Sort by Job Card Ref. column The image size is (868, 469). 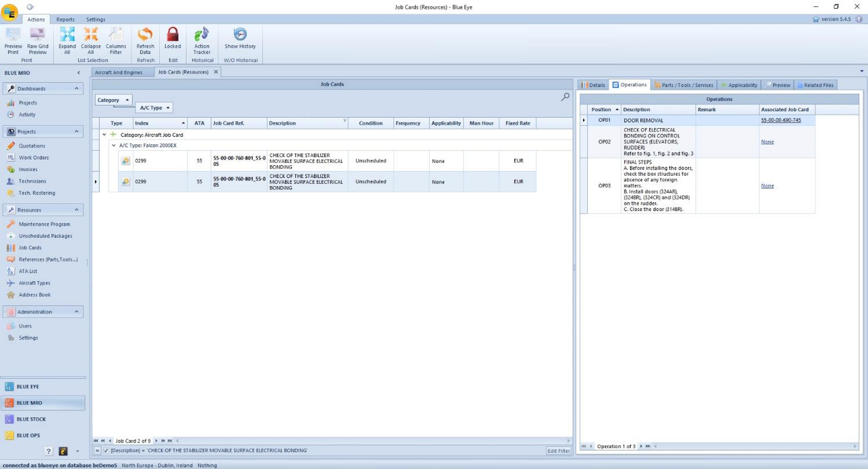[239, 123]
